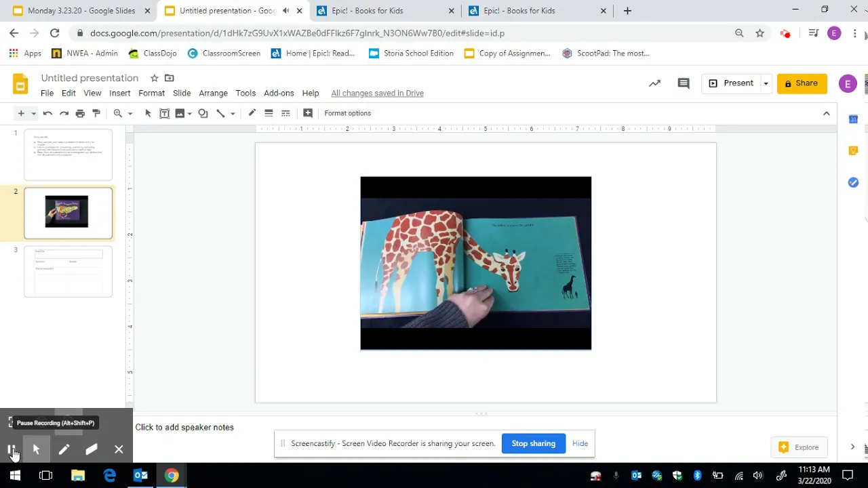Open the Arrange menu
The width and height of the screenshot is (868, 488).
coord(213,93)
